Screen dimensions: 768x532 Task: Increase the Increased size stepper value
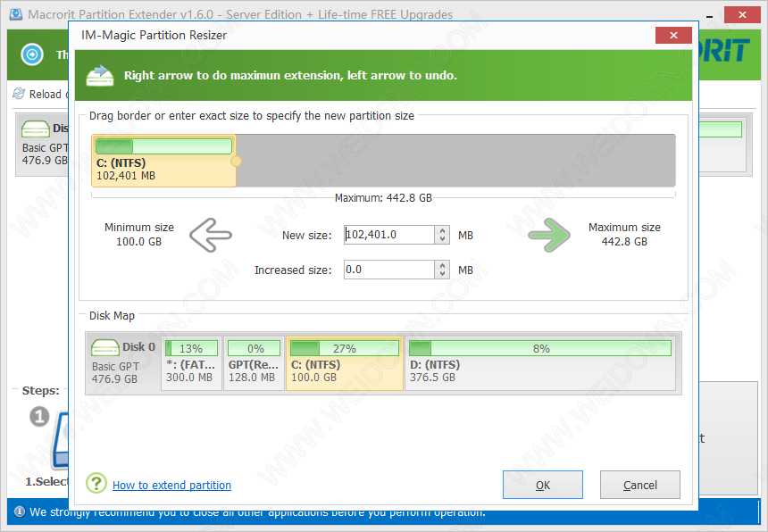coord(443,265)
